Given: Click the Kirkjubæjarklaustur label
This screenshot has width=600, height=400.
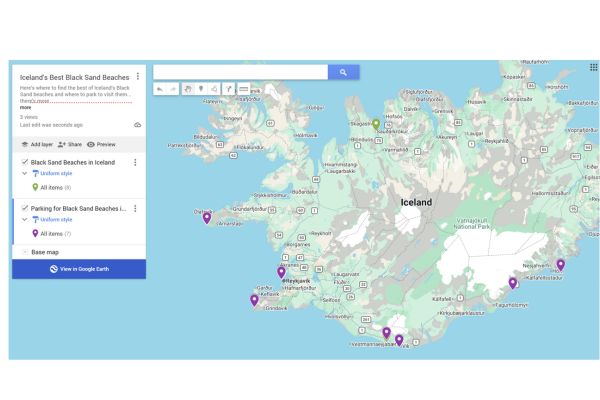Looking at the screenshot, I should pos(461,313).
